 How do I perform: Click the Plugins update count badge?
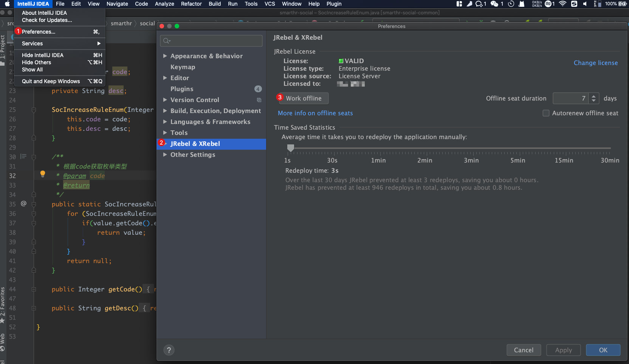point(258,89)
